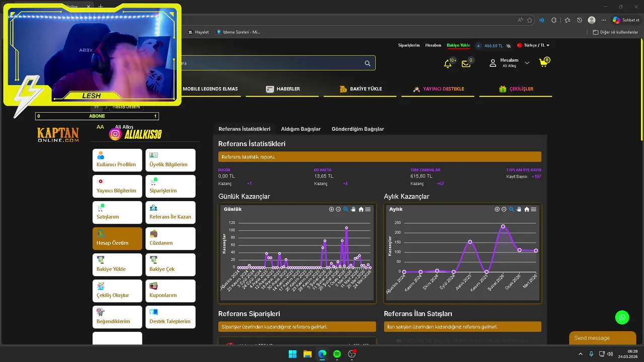The width and height of the screenshot is (644, 362).
Task: Open the ÇEKİLİŞLER menu item
Action: pyautogui.click(x=516, y=89)
